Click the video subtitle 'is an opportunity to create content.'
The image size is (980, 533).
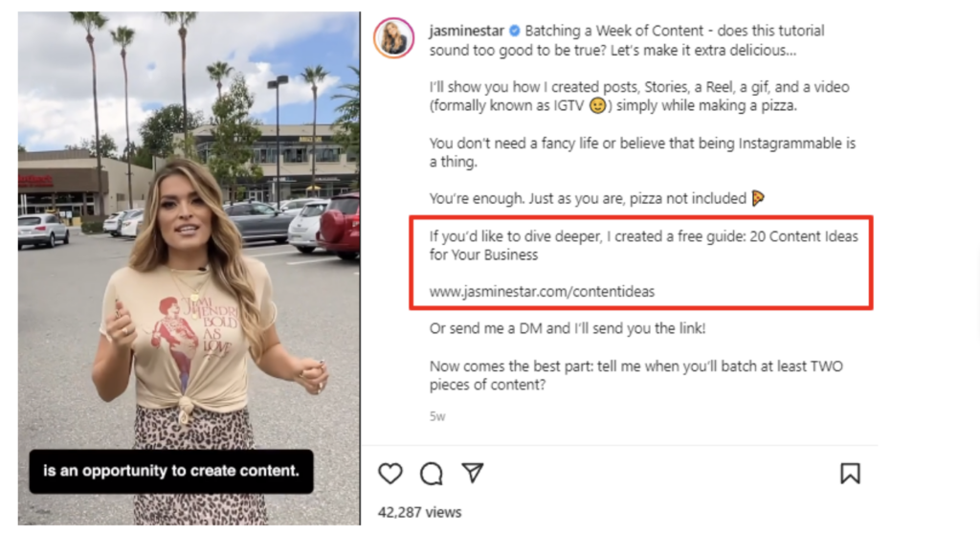171,471
